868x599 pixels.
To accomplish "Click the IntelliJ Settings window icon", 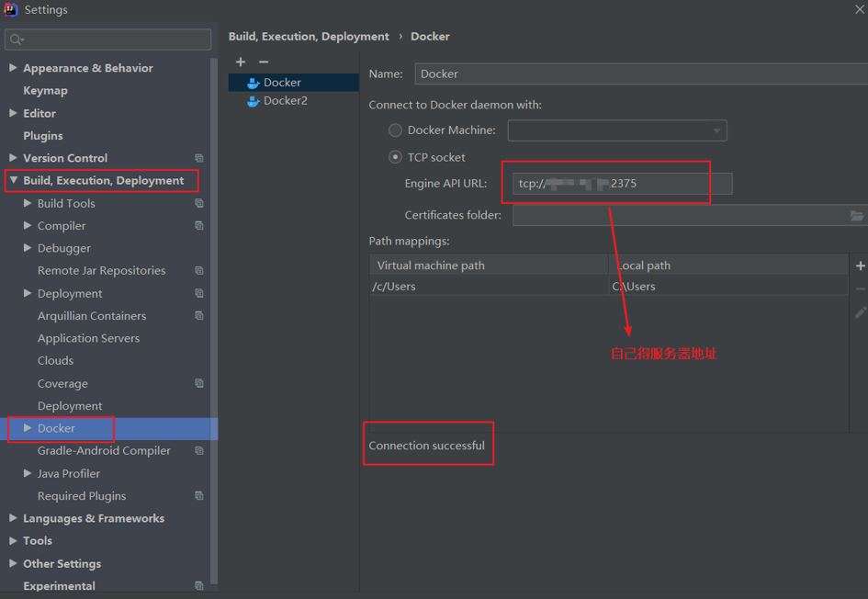I will (x=11, y=9).
